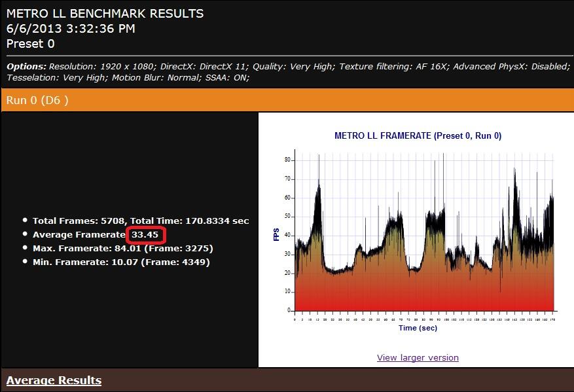
Task: Click the 'Preset 0' text
Action: (30, 44)
